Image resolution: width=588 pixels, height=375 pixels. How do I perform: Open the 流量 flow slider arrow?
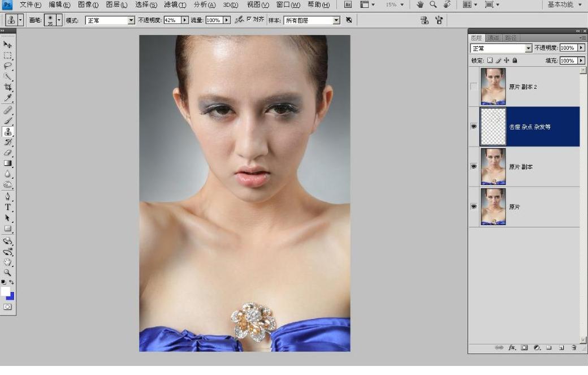coord(227,20)
